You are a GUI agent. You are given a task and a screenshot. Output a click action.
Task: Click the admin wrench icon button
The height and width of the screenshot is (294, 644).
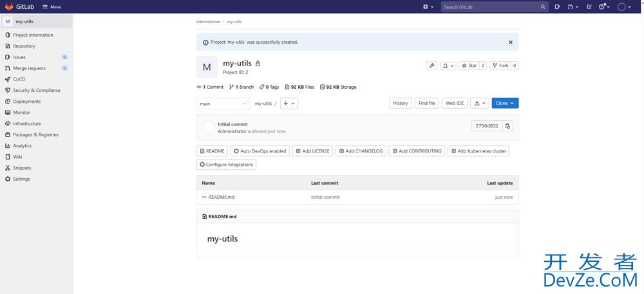431,66
